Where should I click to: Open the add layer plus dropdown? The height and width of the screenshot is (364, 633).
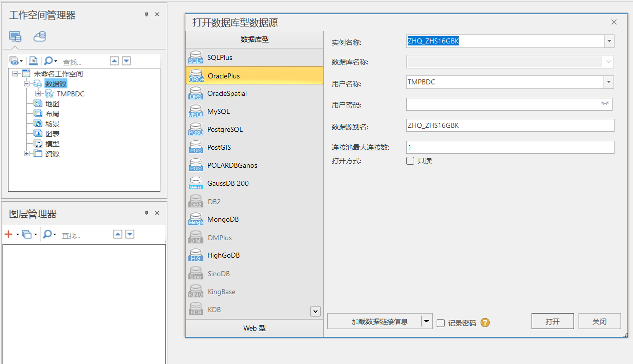pyautogui.click(x=17, y=235)
